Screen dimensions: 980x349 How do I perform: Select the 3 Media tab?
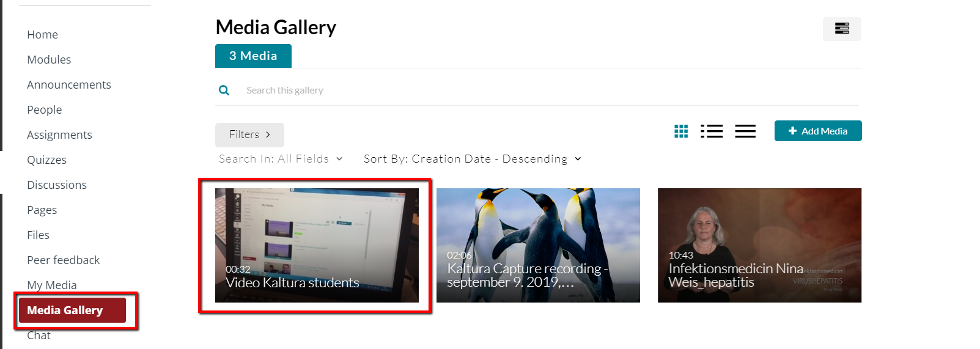click(x=253, y=56)
